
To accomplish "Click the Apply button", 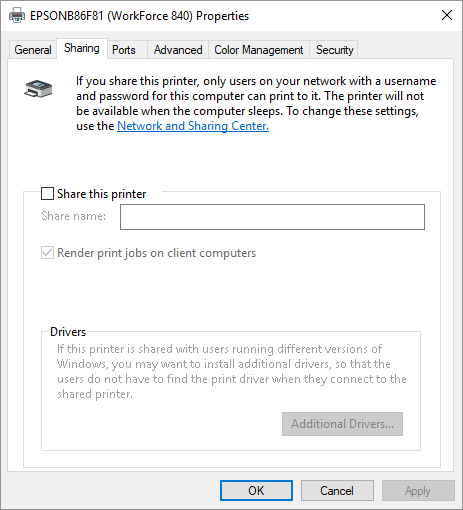I will point(418,491).
